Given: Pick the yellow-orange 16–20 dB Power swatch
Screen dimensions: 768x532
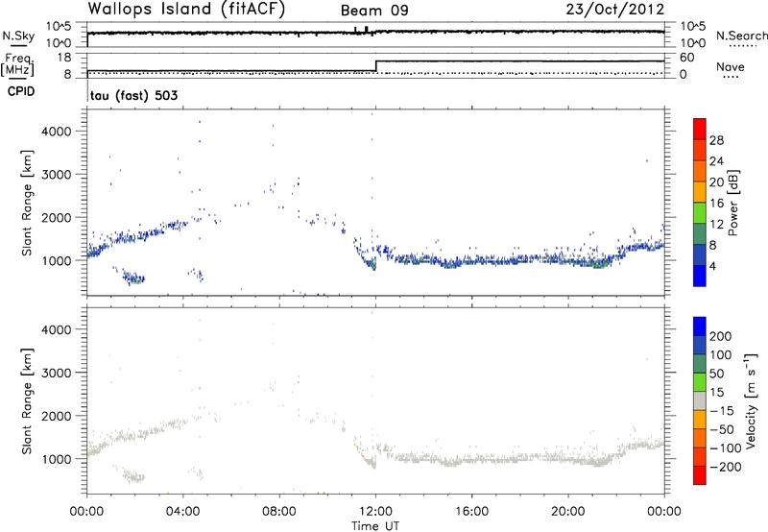Looking at the screenshot, I should point(700,192).
